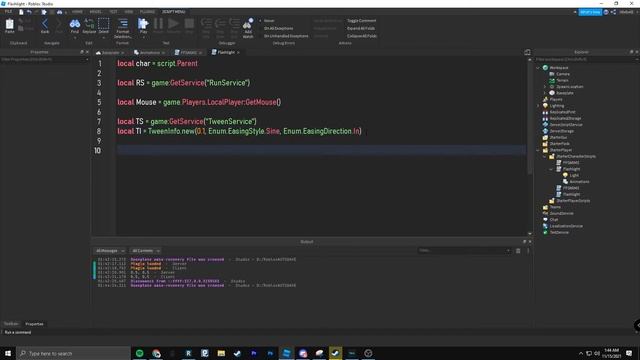Select the Camera object in Explorer

point(562,74)
